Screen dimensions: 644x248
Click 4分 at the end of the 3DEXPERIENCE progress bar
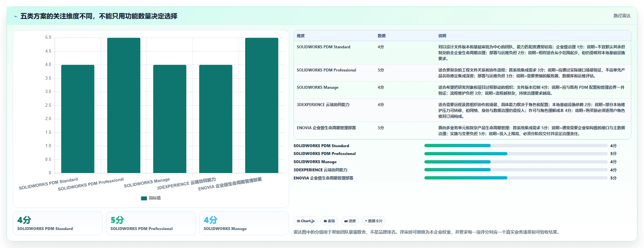point(614,170)
